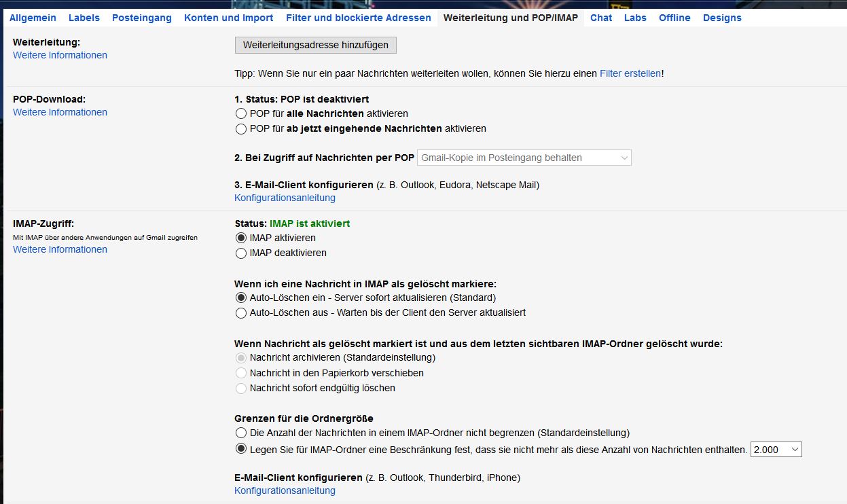Click 'Grenzen für die Ordnergröße' heading
The image size is (847, 504).
pos(304,418)
